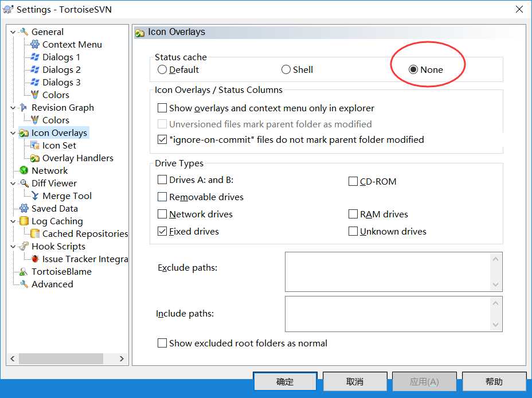Screen dimensions: 532x398
Task: Click the tree horizontal scrollbar thumb
Action: pyautogui.click(x=61, y=358)
